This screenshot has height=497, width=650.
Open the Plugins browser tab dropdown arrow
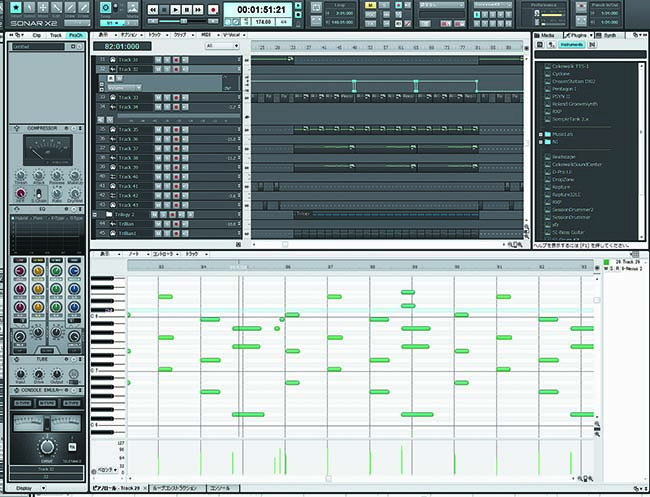point(591,36)
